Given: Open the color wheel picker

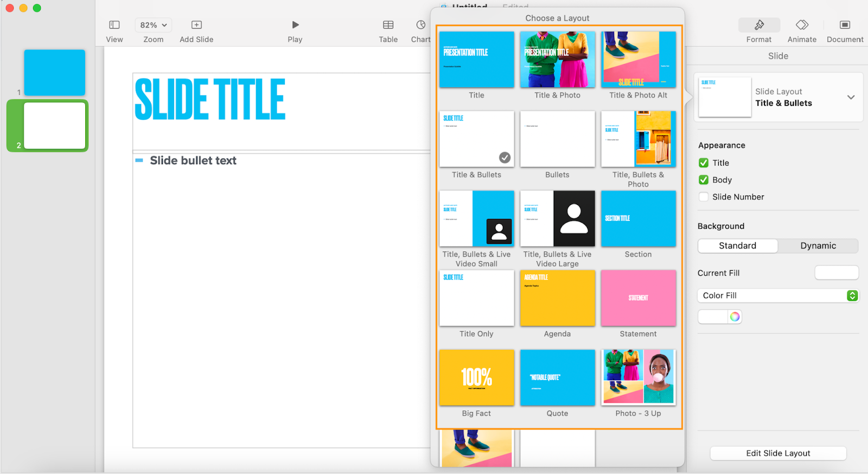Looking at the screenshot, I should 735,317.
